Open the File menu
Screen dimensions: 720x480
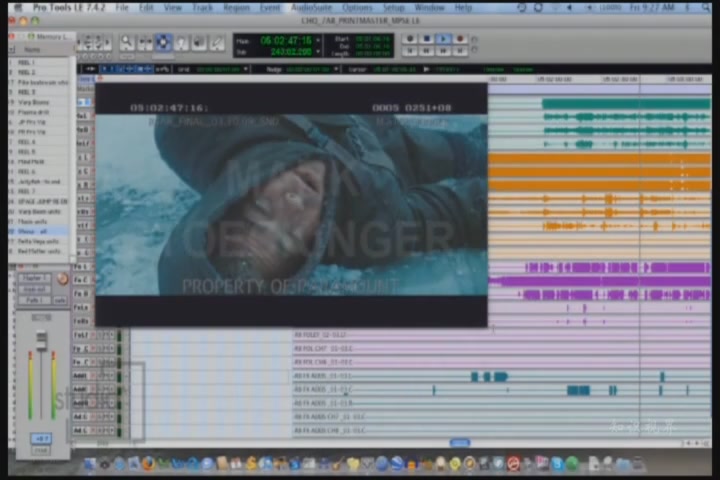pos(122,7)
